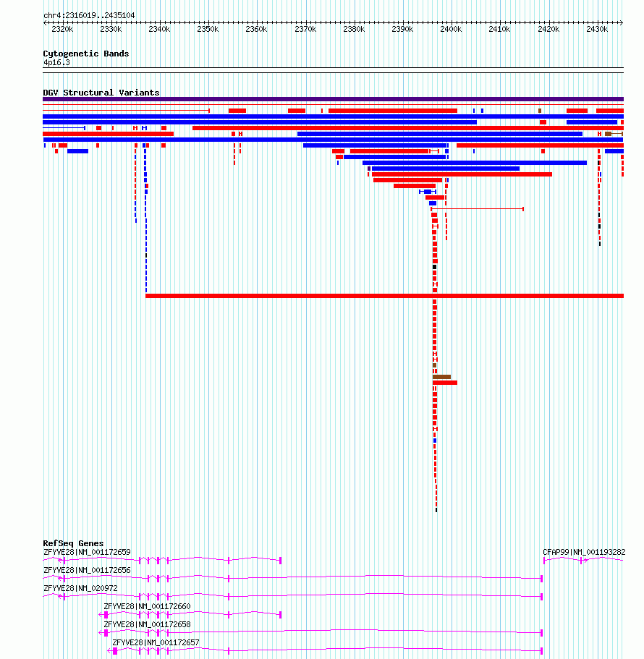Open ZFYVE28|NM_001172660 transcript label

pos(147,606)
